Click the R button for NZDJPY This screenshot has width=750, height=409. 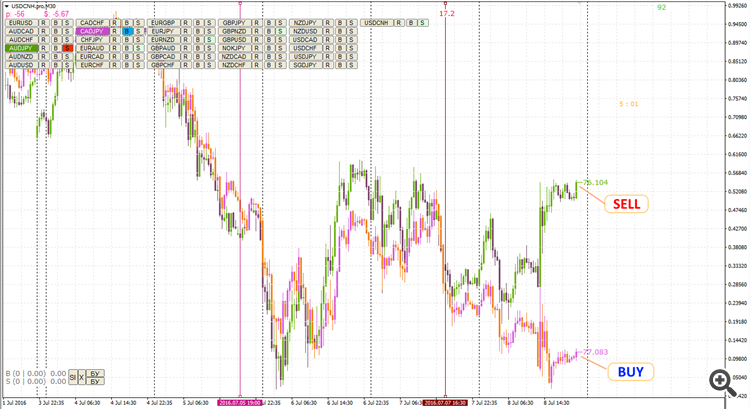[x=329, y=23]
